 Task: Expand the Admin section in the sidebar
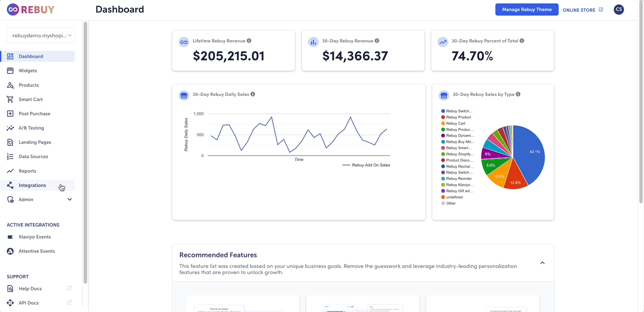[69, 199]
